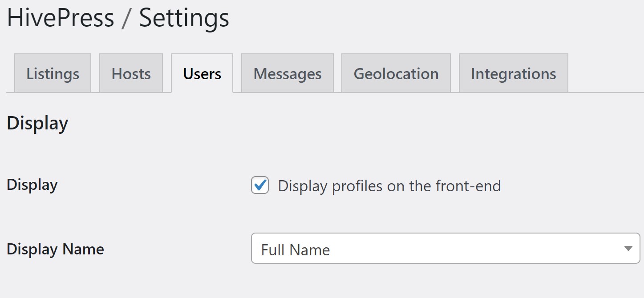Click the slash separator in the page title

pyautogui.click(x=127, y=19)
